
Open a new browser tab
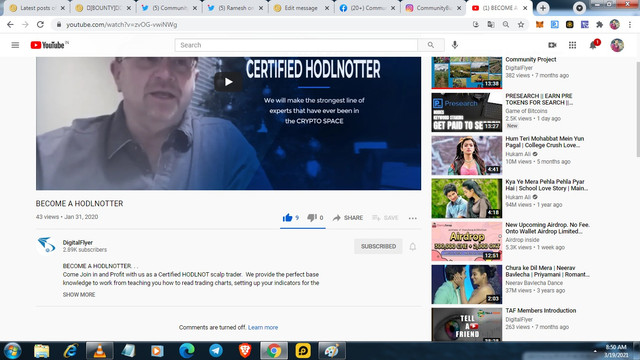point(543,8)
